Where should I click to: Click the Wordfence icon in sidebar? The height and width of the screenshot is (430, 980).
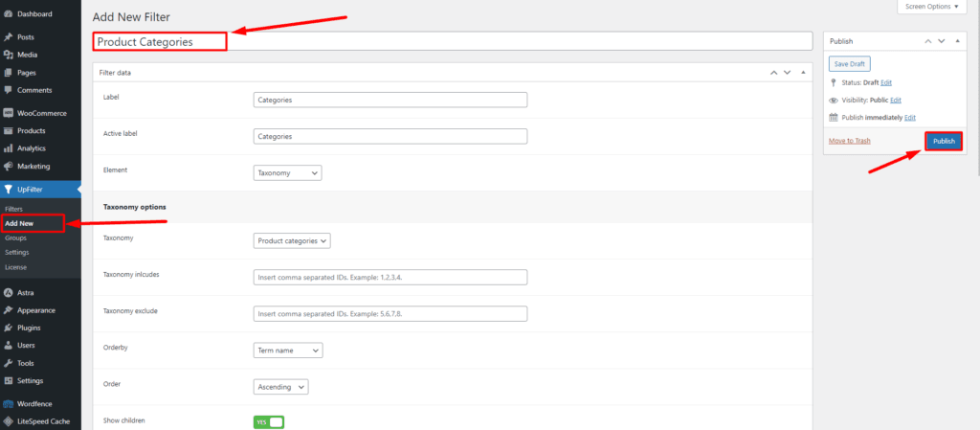9,404
